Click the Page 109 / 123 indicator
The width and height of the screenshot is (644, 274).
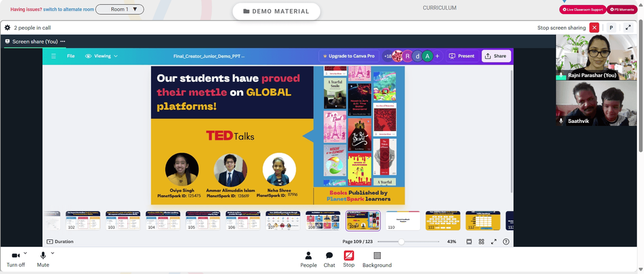click(357, 242)
